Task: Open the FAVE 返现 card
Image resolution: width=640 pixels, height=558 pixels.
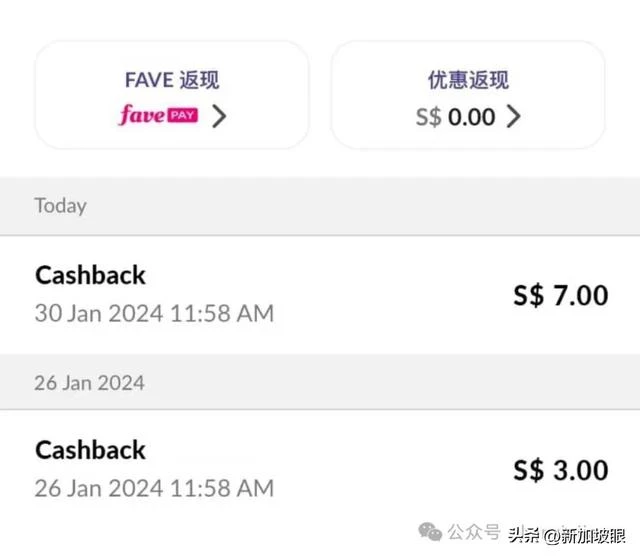Action: click(x=172, y=95)
